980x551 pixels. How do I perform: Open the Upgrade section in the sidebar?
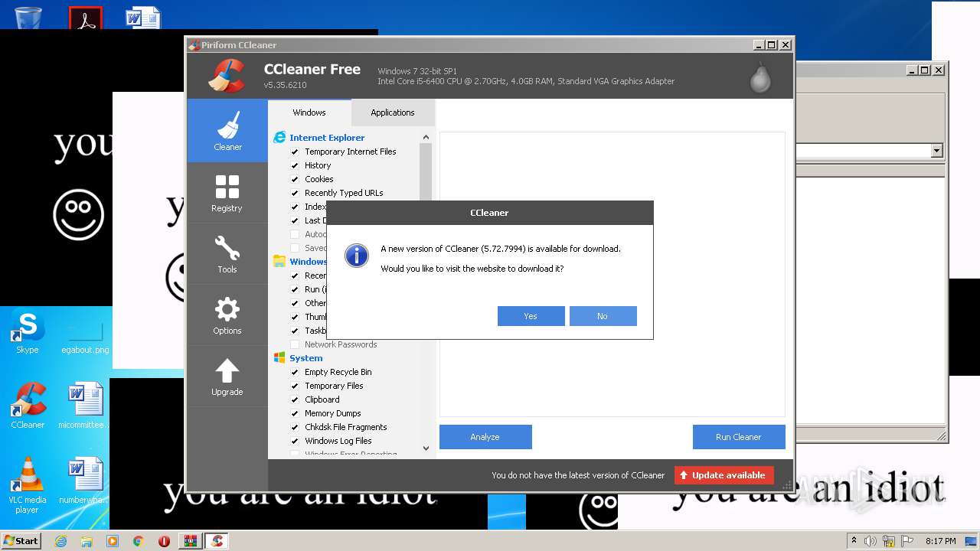pyautogui.click(x=227, y=376)
